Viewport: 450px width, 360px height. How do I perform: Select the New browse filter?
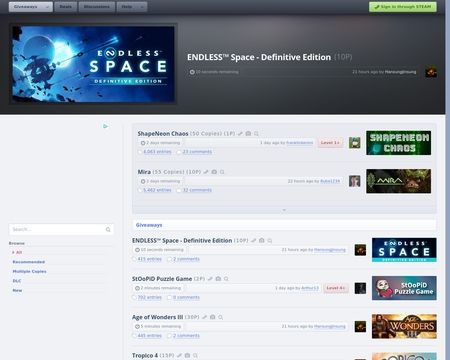[17, 291]
